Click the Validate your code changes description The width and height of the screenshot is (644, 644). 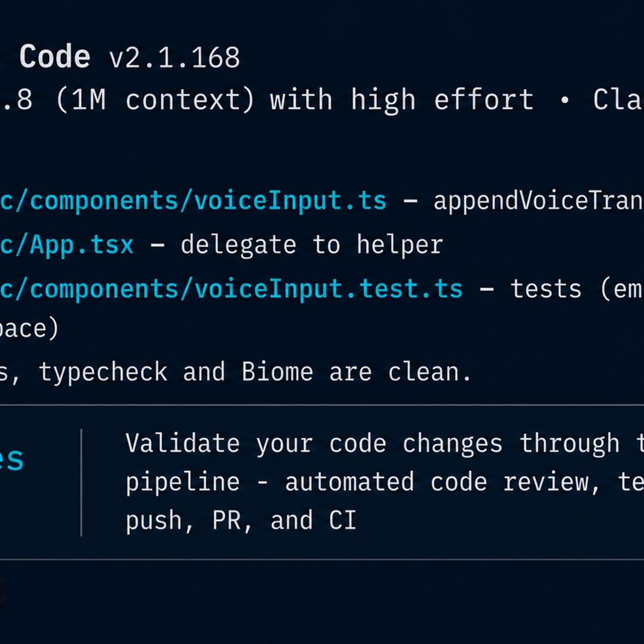(x=385, y=444)
